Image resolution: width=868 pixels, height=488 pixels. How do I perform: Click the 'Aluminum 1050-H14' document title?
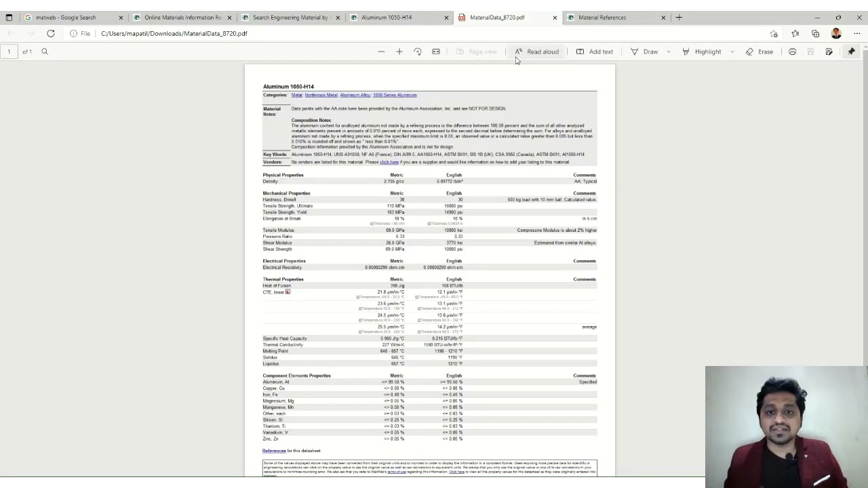coord(288,87)
